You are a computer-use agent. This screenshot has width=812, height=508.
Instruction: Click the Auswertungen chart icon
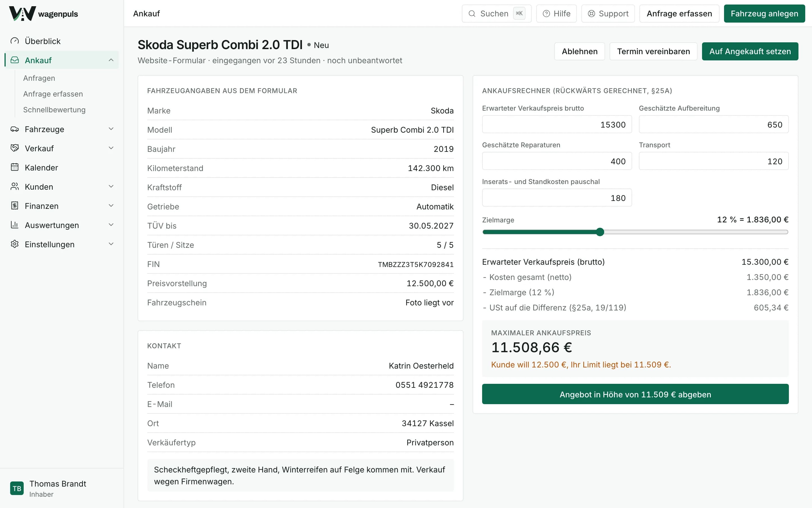click(14, 225)
